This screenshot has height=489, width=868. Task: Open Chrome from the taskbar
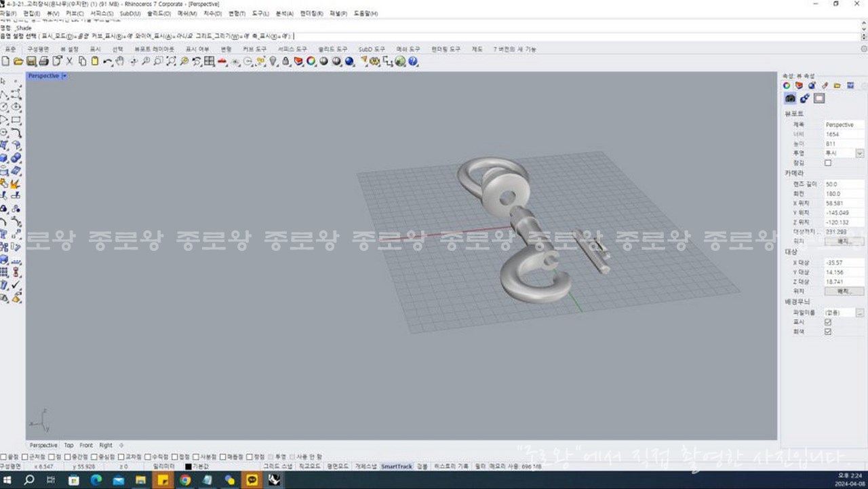tap(185, 480)
